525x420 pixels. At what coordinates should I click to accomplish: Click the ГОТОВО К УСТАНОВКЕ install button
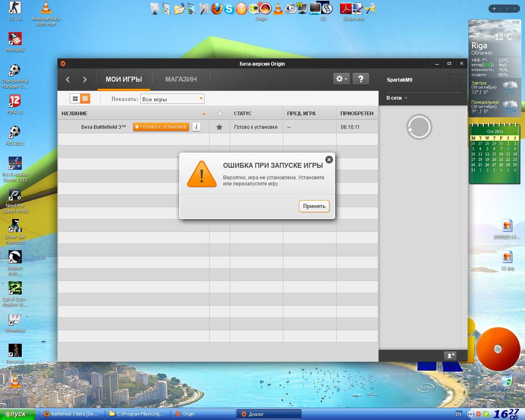coord(161,127)
